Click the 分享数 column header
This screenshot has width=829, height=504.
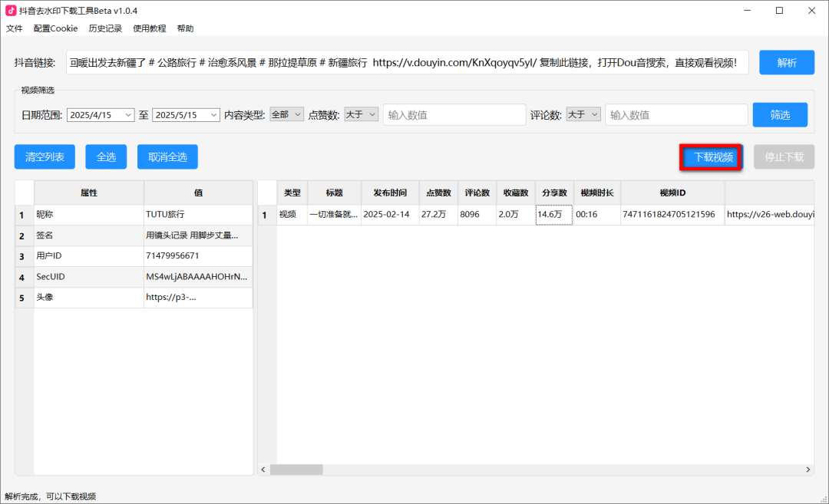(x=555, y=193)
